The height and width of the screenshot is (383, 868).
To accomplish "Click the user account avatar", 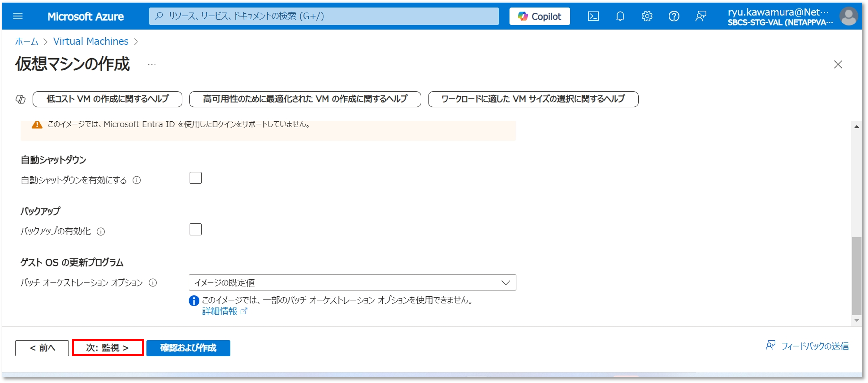I will (x=848, y=16).
